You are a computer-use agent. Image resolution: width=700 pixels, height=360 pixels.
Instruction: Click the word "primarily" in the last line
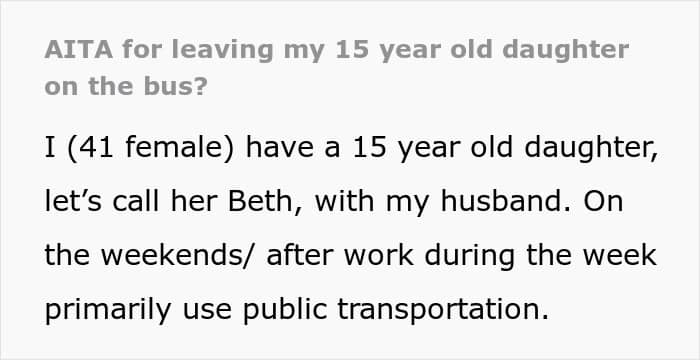(108, 310)
